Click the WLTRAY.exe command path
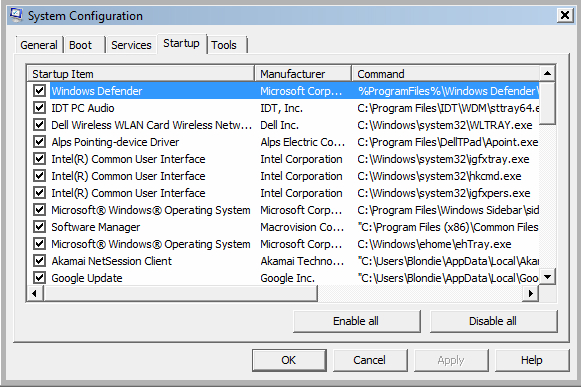The image size is (581, 387). click(445, 125)
